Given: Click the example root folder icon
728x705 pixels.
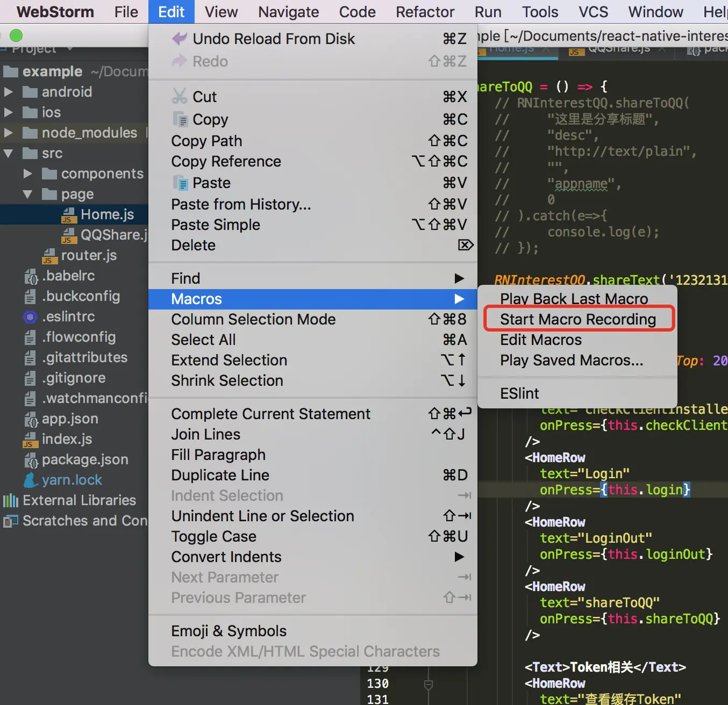Looking at the screenshot, I should (x=11, y=71).
